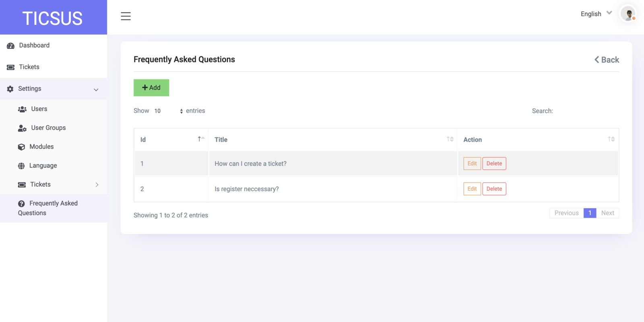Screen dimensions: 644x322
Task: Click the TICSUS logo
Action: click(52, 18)
